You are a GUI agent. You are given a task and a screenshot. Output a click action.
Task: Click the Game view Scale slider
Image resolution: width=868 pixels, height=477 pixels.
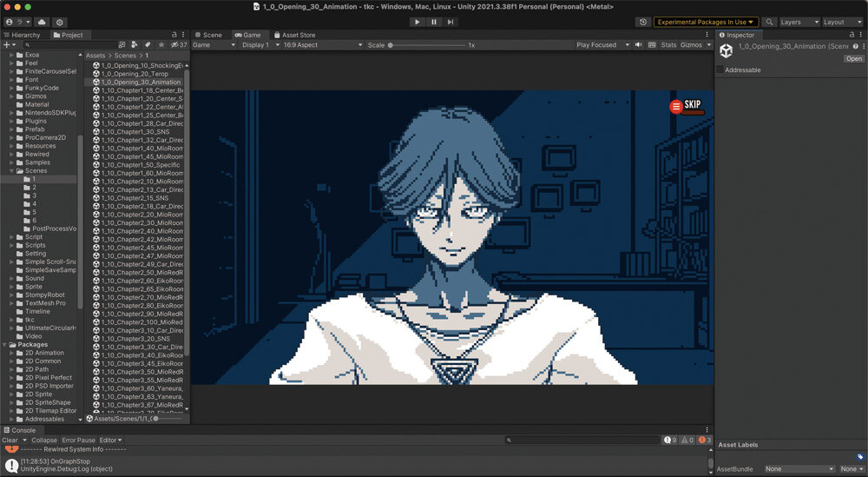[426, 45]
